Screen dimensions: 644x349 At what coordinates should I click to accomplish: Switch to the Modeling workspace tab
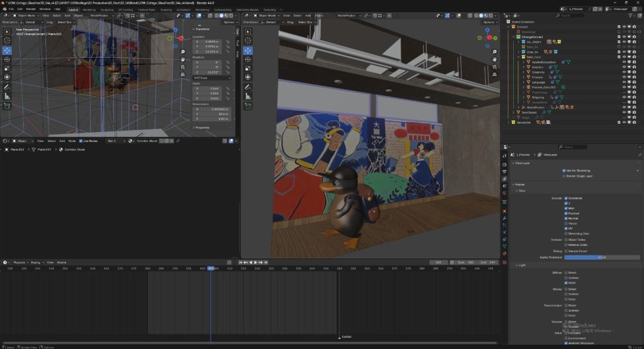pos(89,9)
